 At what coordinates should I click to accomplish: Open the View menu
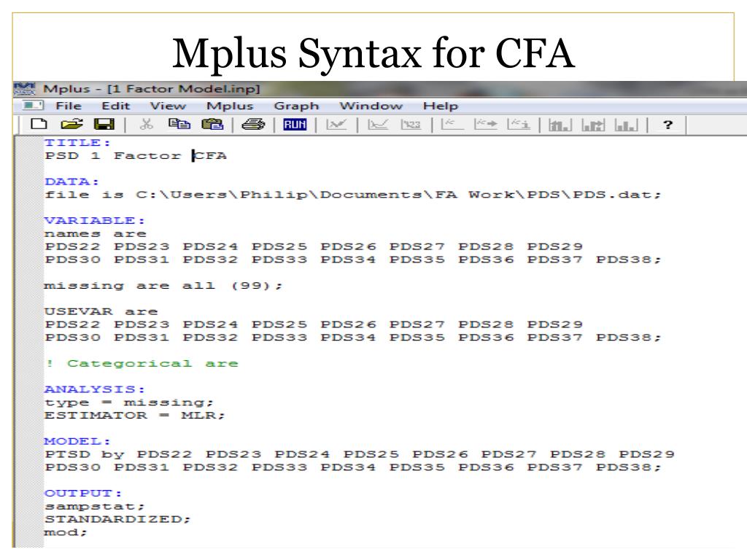point(167,105)
